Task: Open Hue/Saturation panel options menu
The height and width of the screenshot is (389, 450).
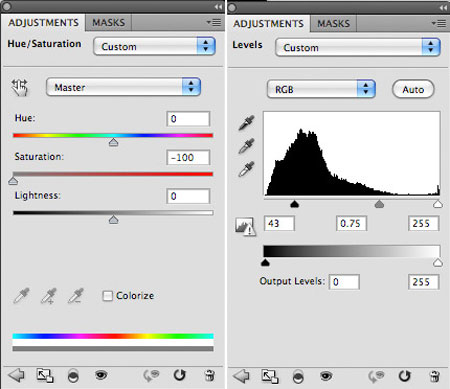Action: point(214,22)
